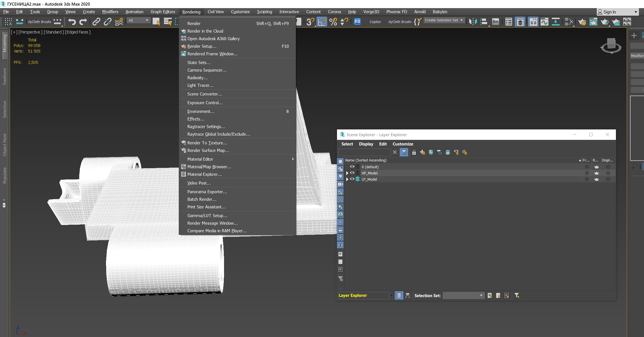Toggle the Ribbon display icon
644x337 pixels.
click(533, 22)
